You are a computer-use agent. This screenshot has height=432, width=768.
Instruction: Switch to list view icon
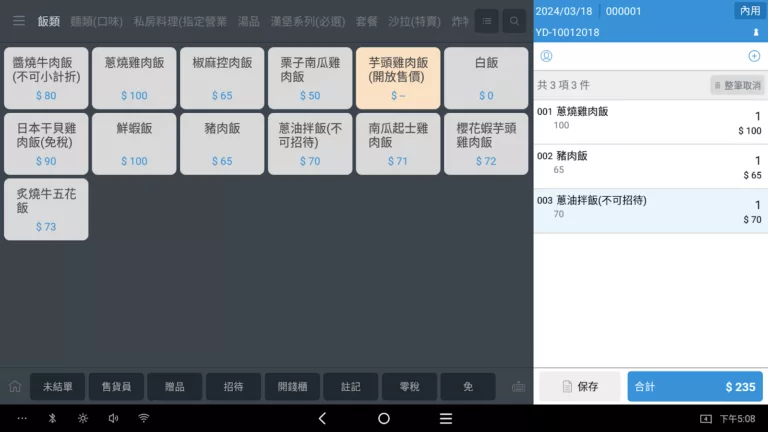[487, 21]
